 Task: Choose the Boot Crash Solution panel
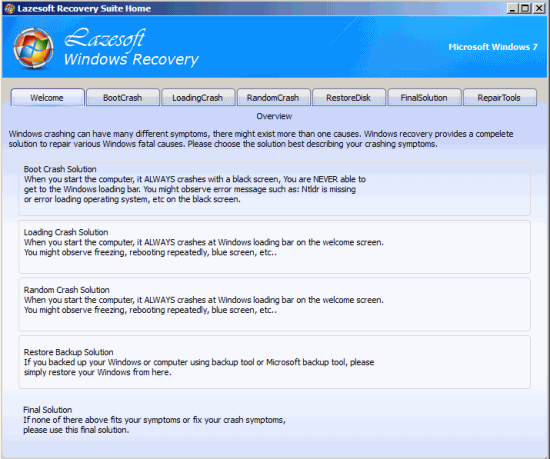coord(274,189)
